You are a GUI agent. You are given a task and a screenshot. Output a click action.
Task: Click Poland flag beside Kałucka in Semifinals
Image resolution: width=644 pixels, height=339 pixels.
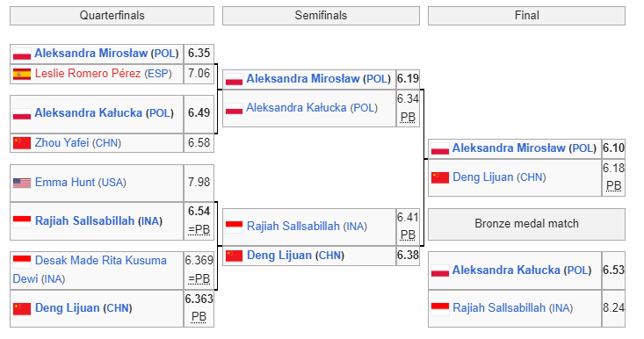(234, 108)
